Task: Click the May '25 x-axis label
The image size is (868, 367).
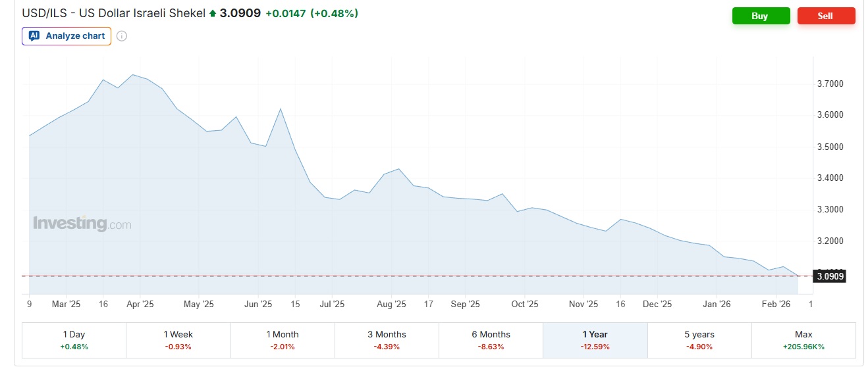Action: click(199, 305)
